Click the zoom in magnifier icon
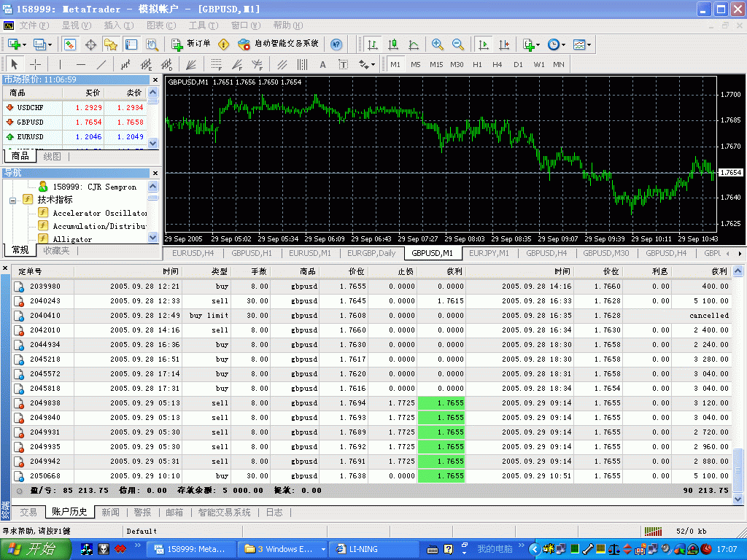747x560 pixels. click(438, 44)
